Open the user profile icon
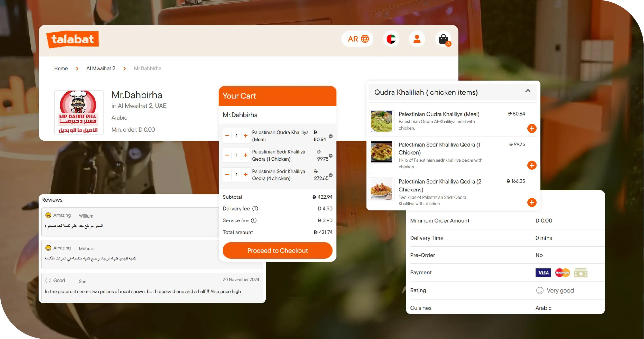The width and height of the screenshot is (644, 339). tap(417, 39)
